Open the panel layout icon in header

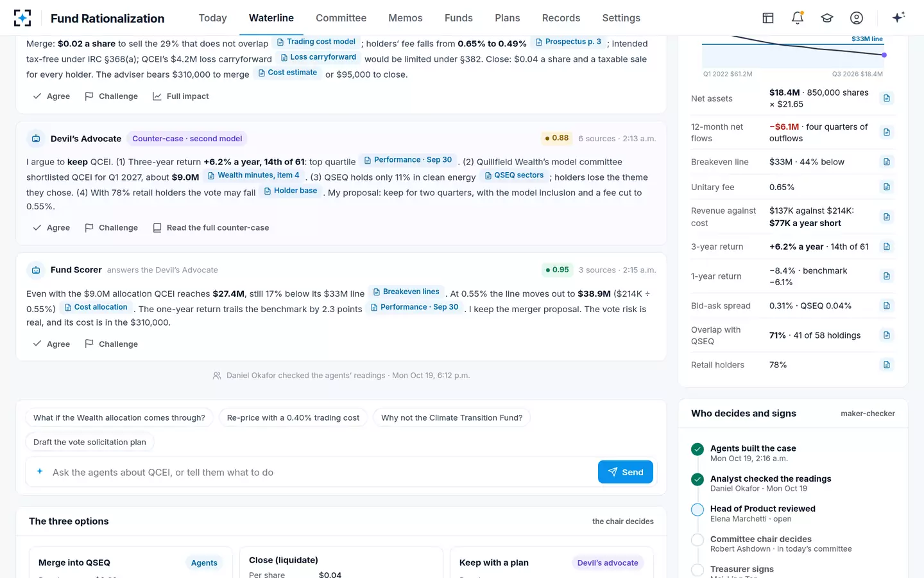[768, 18]
